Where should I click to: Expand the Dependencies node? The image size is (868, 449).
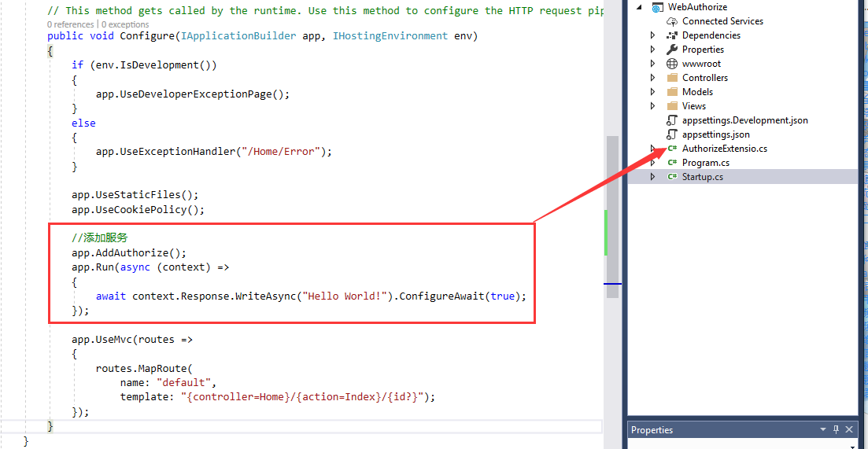click(652, 35)
